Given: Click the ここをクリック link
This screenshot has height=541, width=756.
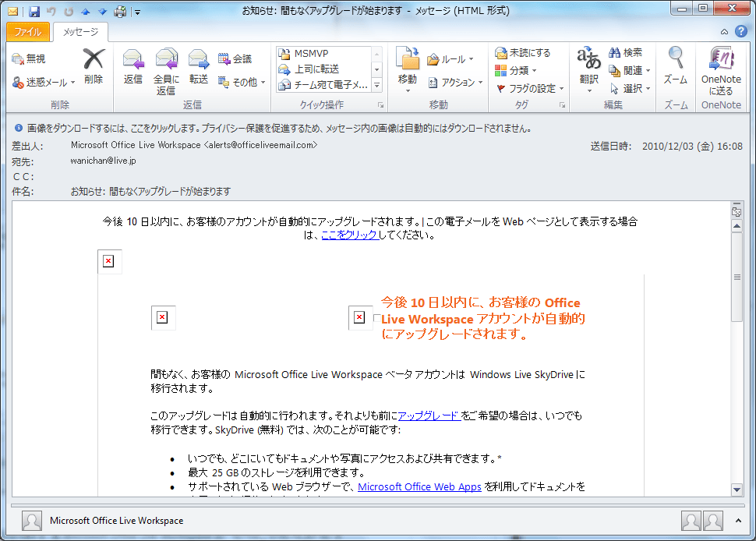Looking at the screenshot, I should [x=350, y=235].
